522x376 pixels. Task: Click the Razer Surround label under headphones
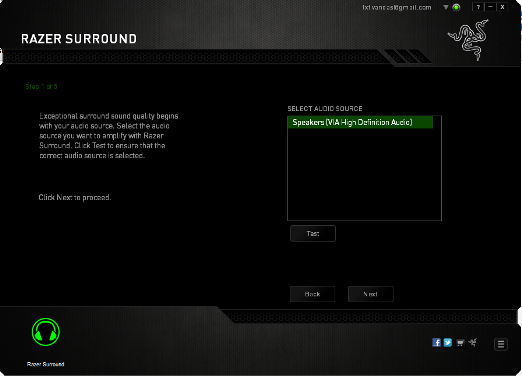46,364
